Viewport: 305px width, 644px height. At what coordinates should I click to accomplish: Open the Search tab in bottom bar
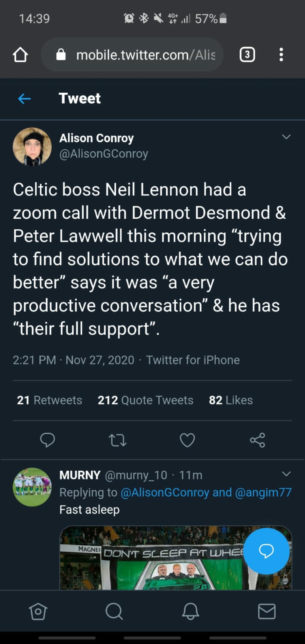coord(114,612)
